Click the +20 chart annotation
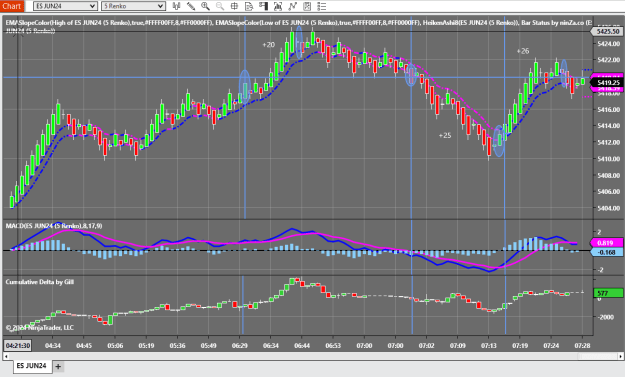This screenshot has width=625, height=377. [269, 45]
